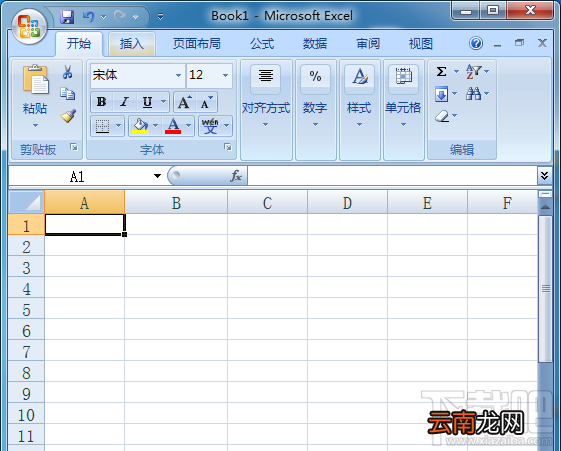This screenshot has width=561, height=451.
Task: Open the 样式 styles group
Action: pyautogui.click(x=359, y=109)
